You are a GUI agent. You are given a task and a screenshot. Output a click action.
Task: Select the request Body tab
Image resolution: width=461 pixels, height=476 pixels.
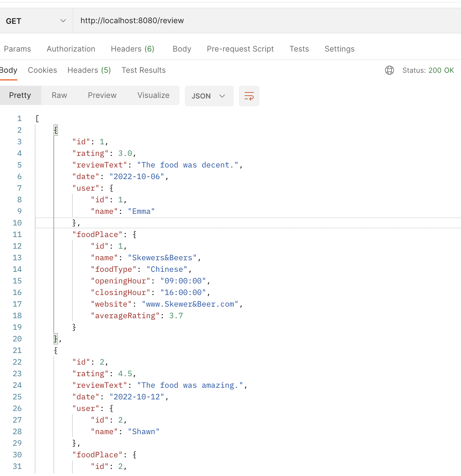tap(182, 49)
